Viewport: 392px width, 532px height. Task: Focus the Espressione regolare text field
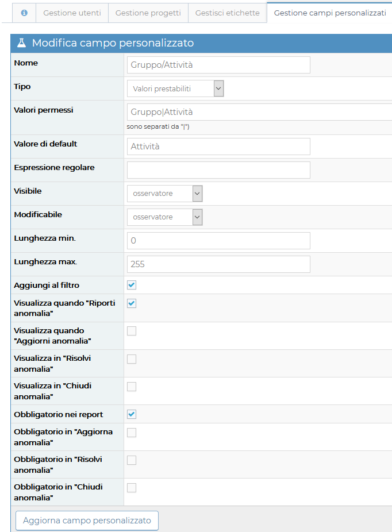pos(218,170)
